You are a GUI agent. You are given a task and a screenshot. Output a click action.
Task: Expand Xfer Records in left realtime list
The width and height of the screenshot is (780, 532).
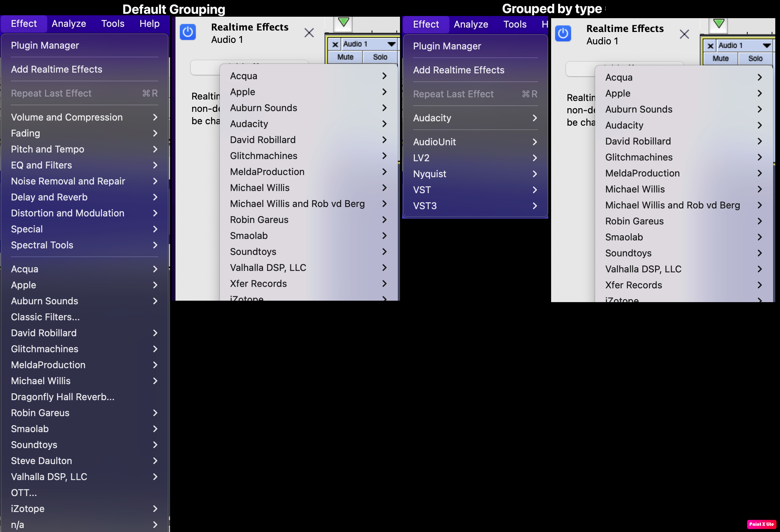coord(308,284)
